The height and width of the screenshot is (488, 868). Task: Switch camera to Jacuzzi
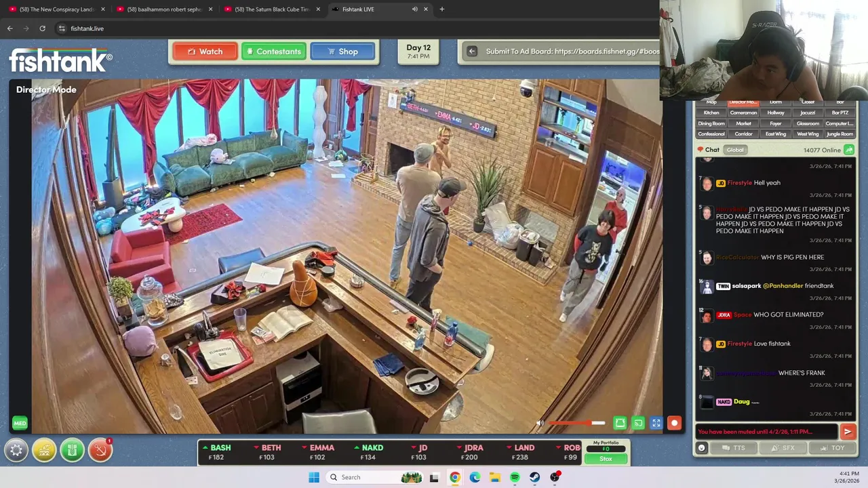click(x=808, y=113)
